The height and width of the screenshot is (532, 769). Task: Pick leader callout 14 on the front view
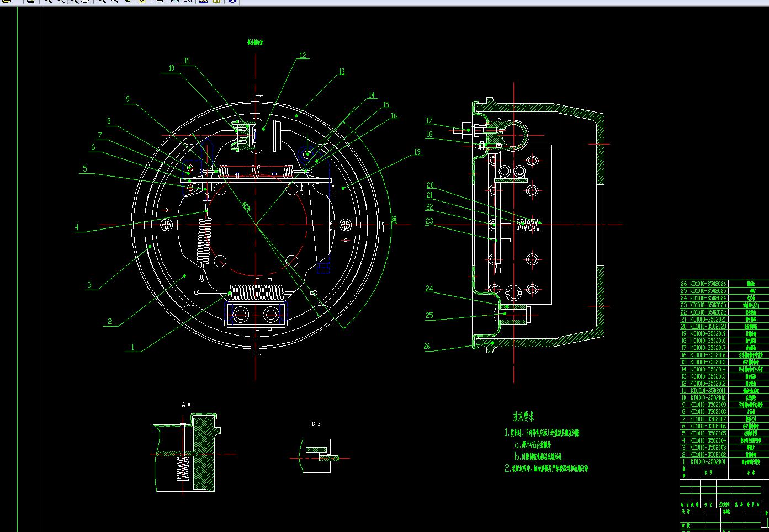tap(372, 95)
